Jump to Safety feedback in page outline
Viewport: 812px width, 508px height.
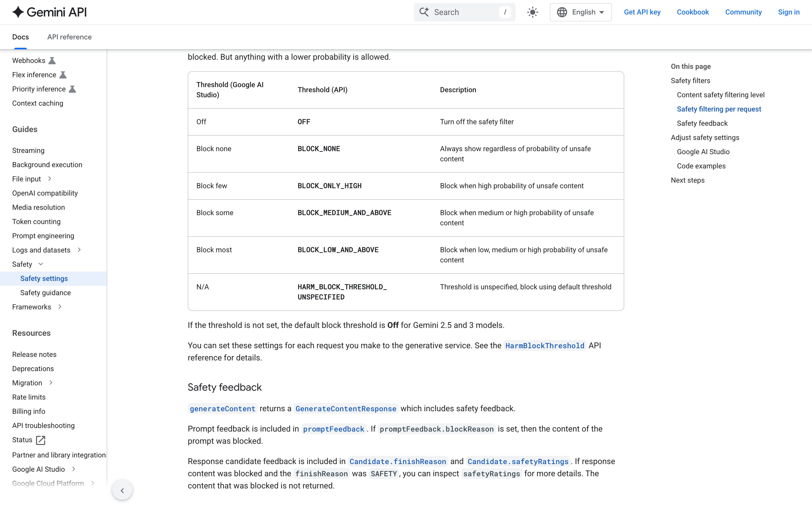[x=702, y=123]
